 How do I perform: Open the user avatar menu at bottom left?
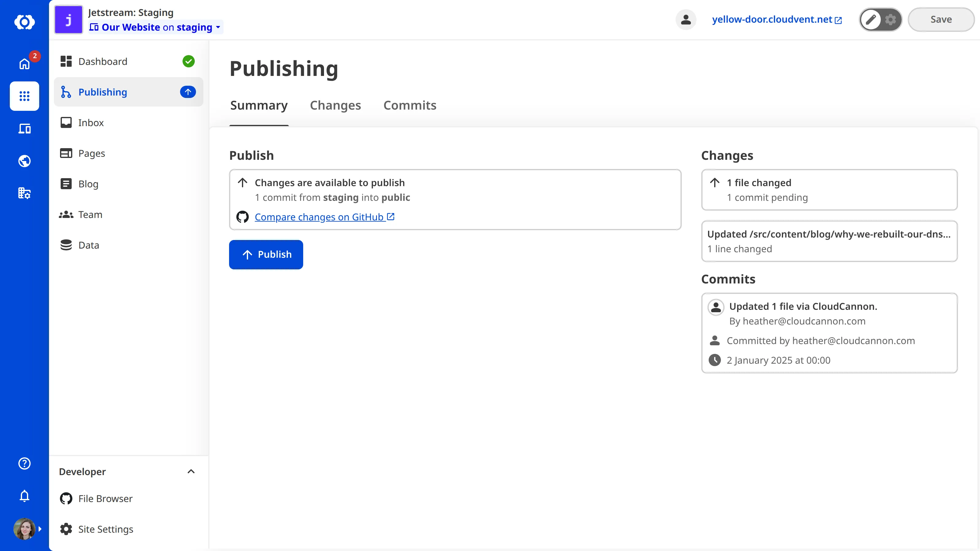[24, 529]
